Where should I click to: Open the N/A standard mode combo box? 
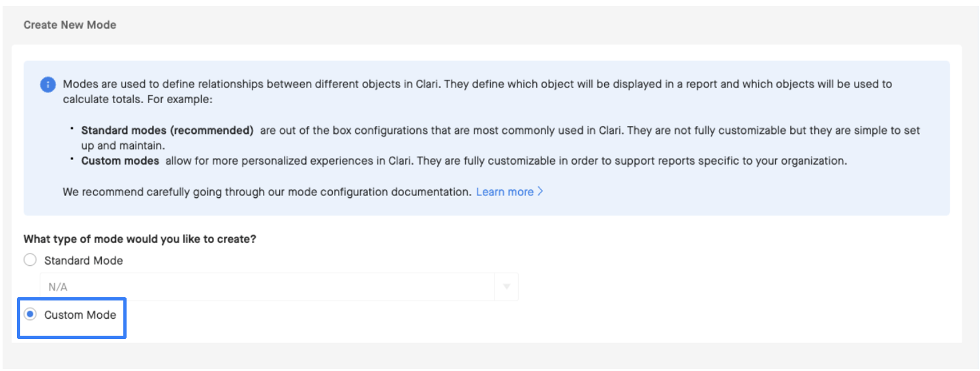(x=279, y=287)
